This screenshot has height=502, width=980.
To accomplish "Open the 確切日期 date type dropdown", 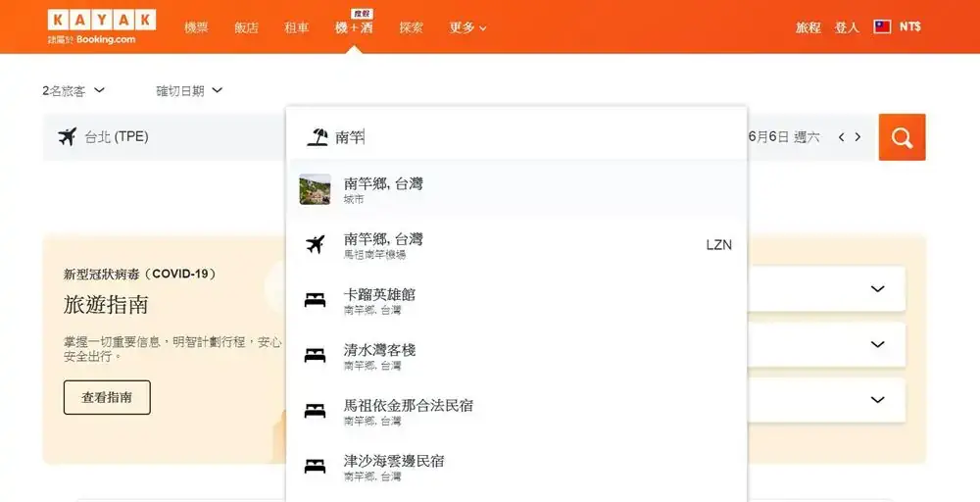I will [x=189, y=91].
